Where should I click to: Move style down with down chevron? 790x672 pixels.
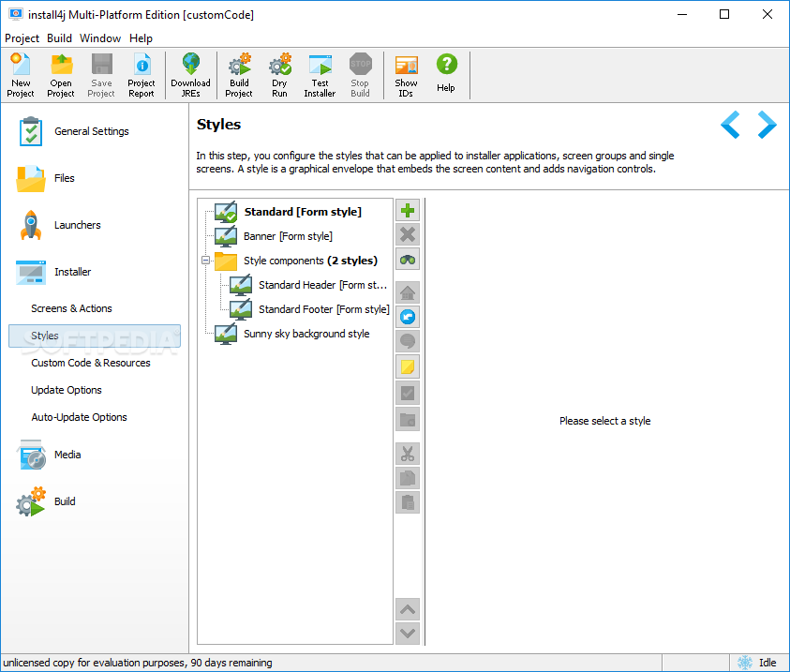click(x=408, y=634)
